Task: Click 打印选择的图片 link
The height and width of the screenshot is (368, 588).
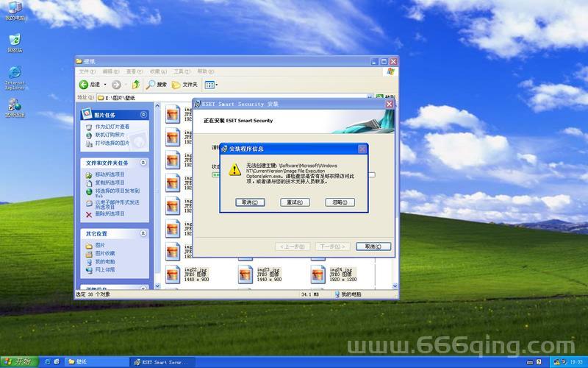Action: (112, 143)
